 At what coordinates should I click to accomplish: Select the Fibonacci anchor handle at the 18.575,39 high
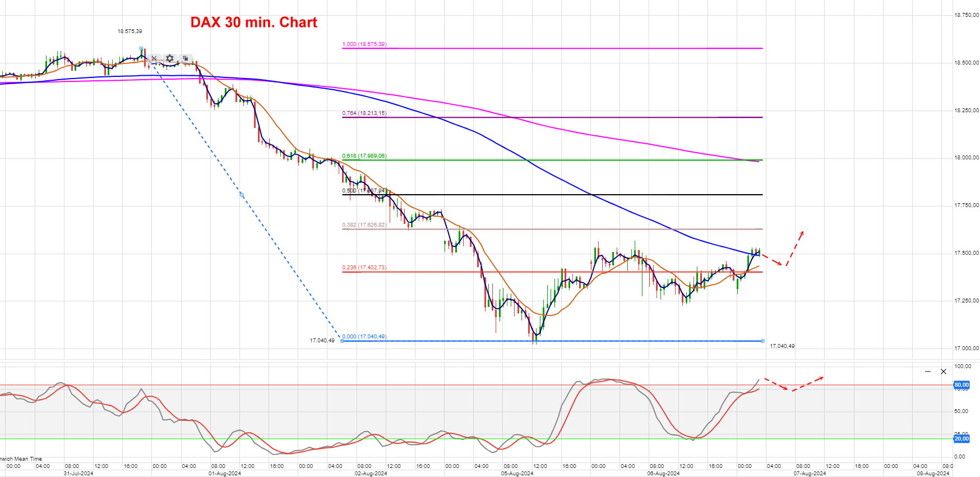click(x=141, y=49)
